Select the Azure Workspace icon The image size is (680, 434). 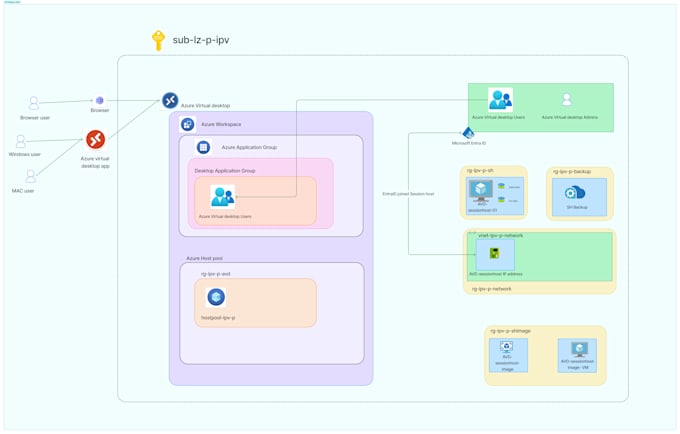coord(187,124)
